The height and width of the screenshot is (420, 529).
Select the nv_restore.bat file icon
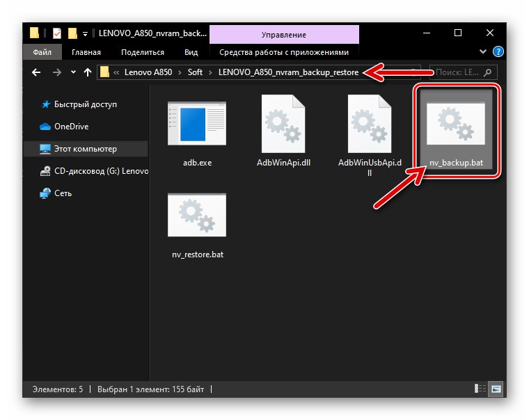(x=197, y=215)
